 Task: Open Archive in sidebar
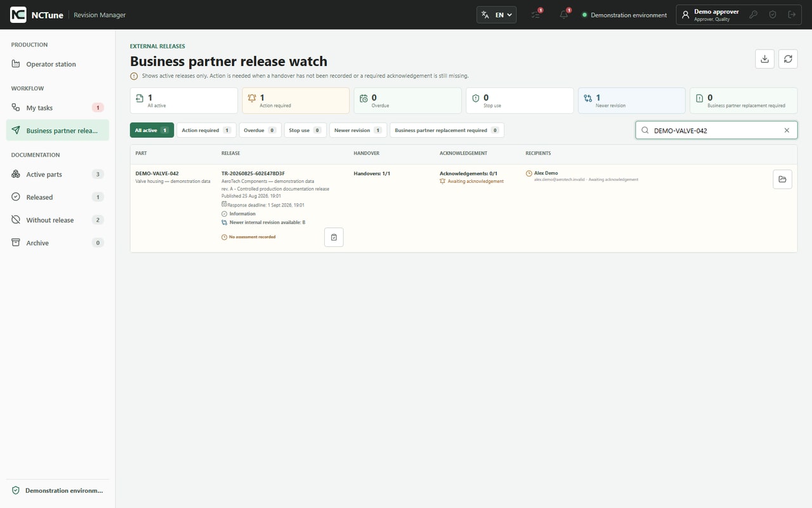coord(58,243)
